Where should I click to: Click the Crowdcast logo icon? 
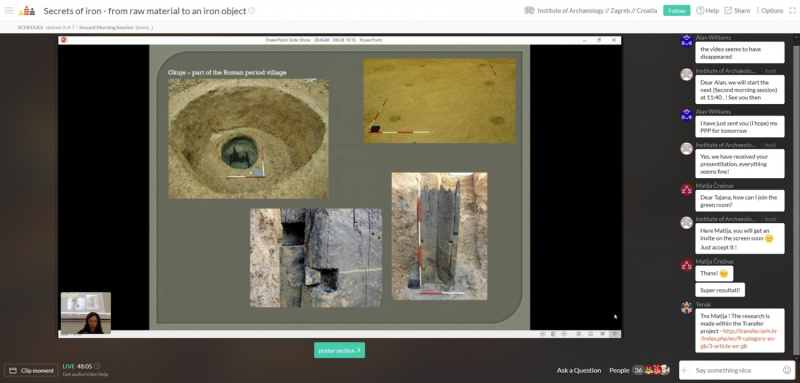tap(27, 10)
